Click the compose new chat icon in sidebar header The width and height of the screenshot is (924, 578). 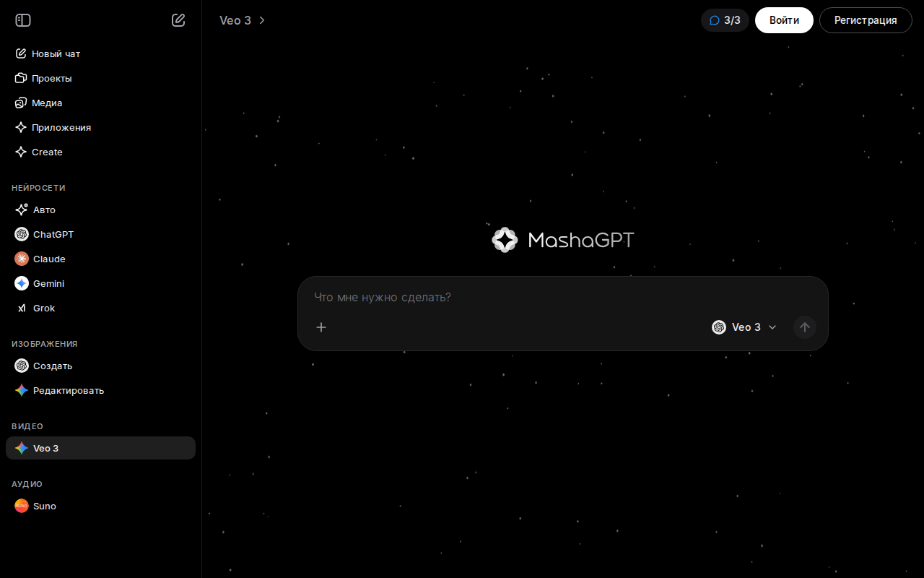click(x=178, y=20)
